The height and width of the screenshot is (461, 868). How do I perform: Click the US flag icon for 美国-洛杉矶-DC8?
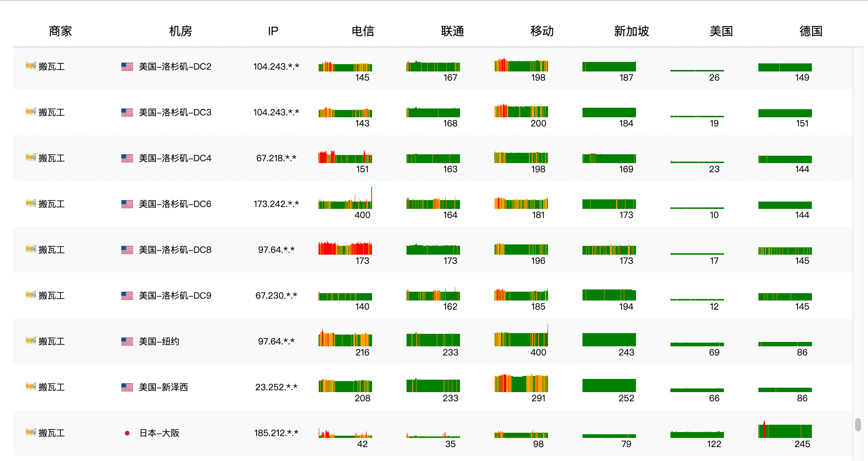pyautogui.click(x=127, y=250)
